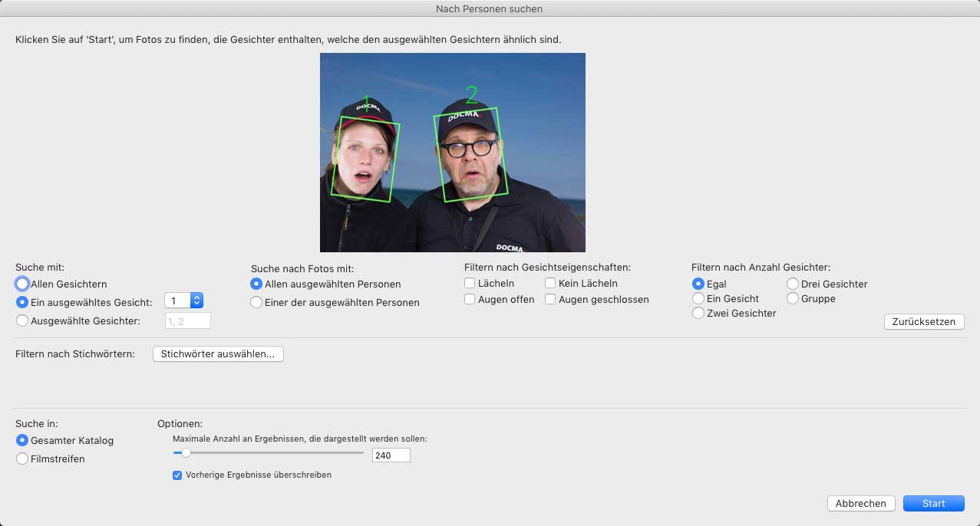Image resolution: width=980 pixels, height=526 pixels.
Task: Select 'Einer der ausgewählten Personen' option
Action: tap(257, 302)
